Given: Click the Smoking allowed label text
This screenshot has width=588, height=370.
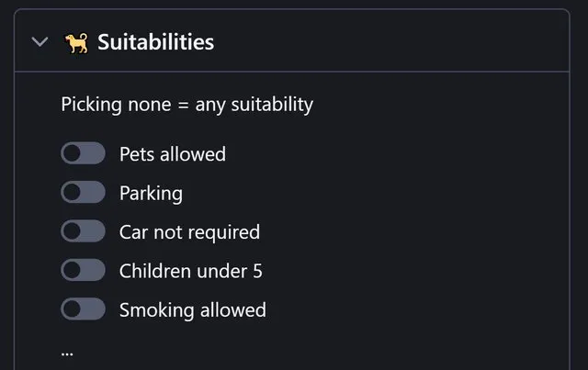Looking at the screenshot, I should (x=193, y=310).
